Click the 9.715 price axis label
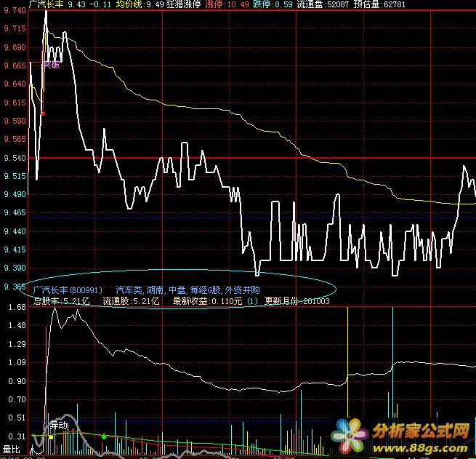 click(15, 29)
